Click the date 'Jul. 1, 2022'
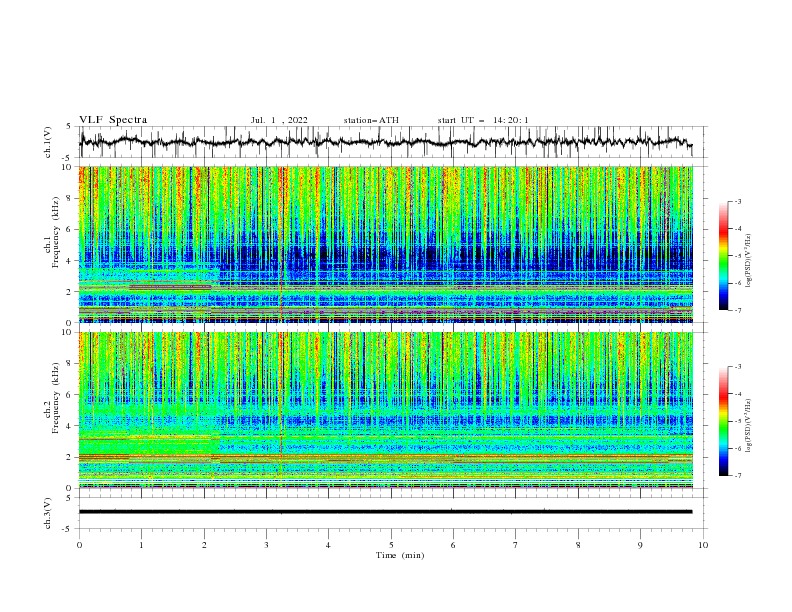Image resolution: width=792 pixels, height=612 pixels. coord(279,120)
